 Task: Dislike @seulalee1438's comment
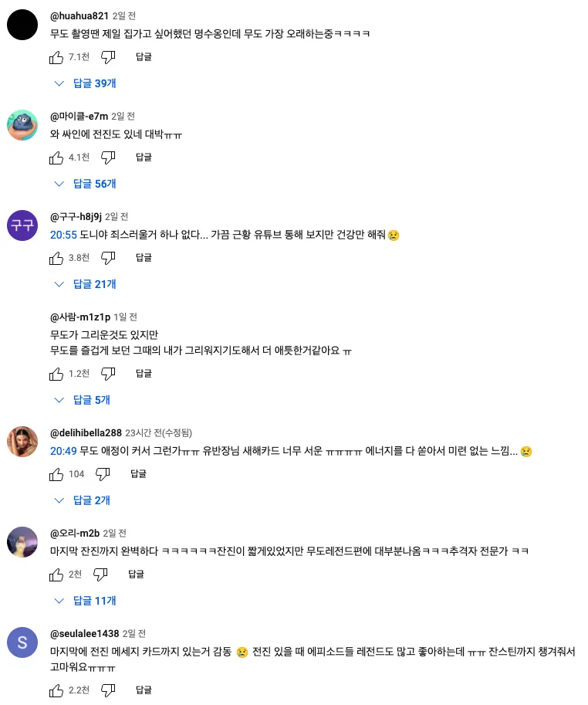[108, 690]
